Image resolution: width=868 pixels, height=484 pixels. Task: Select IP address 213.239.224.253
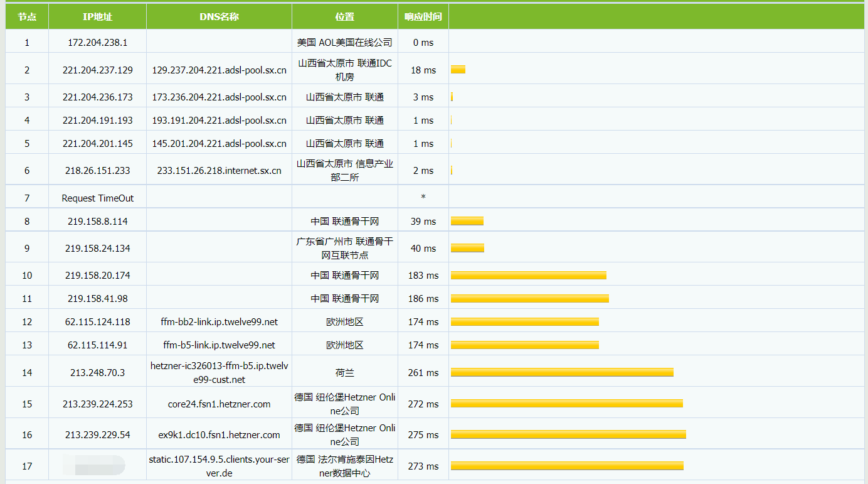pyautogui.click(x=98, y=404)
